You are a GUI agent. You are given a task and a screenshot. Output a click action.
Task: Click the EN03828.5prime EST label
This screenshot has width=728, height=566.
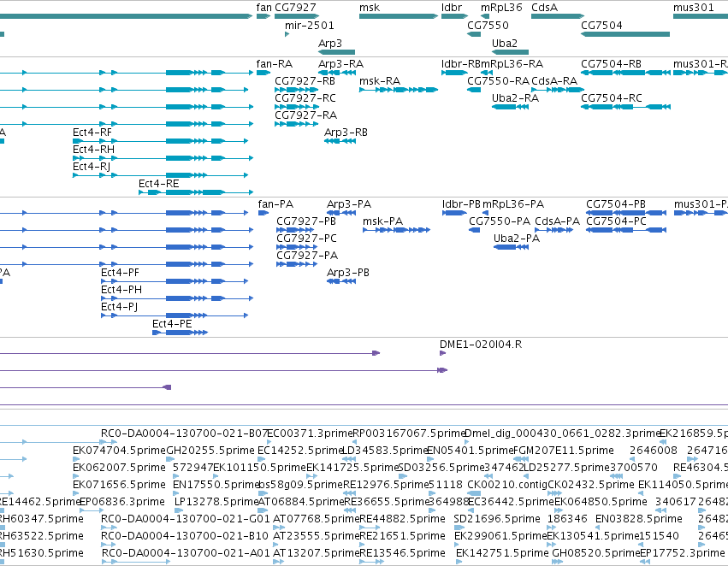tap(639, 519)
